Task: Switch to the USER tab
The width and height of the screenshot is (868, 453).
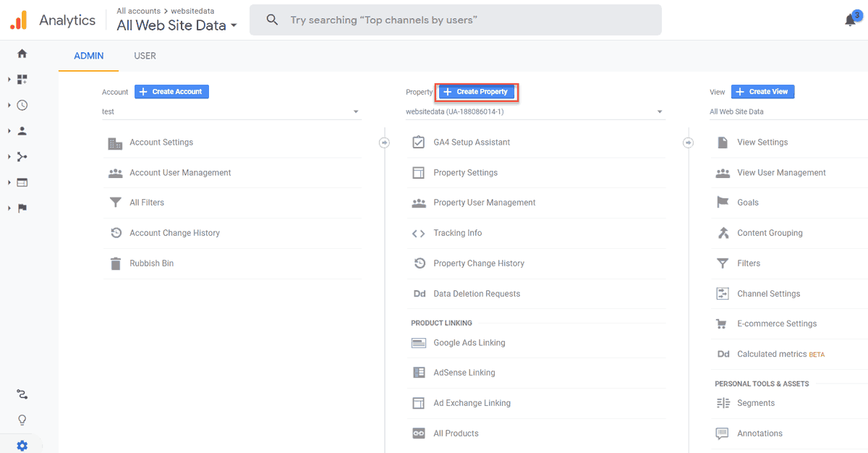Action: coord(145,56)
